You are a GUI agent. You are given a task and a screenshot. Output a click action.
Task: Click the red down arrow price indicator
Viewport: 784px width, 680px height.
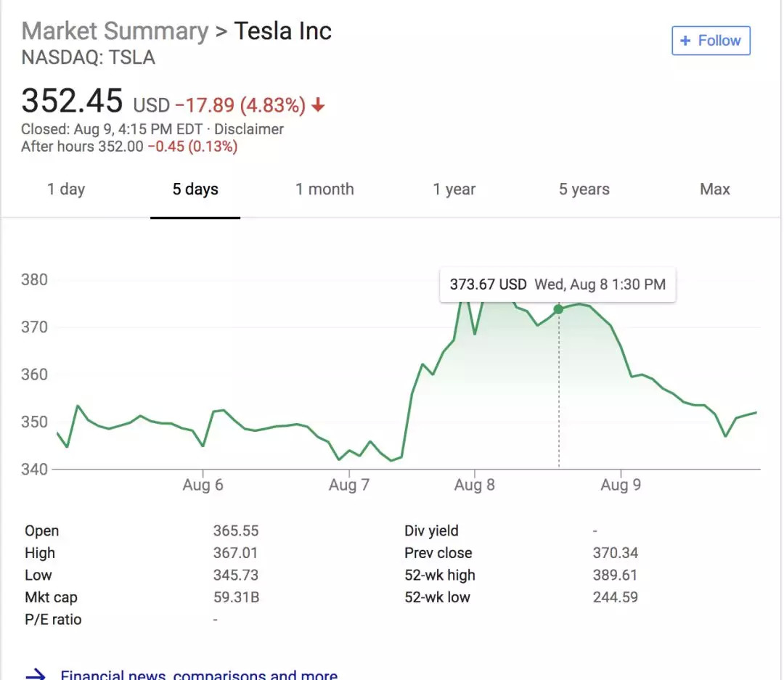click(318, 106)
